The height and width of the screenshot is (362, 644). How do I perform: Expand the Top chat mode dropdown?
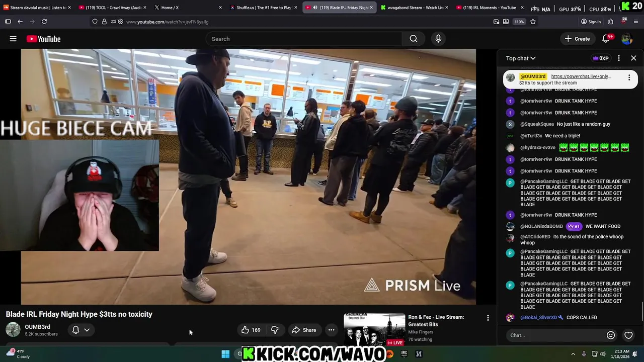[521, 58]
